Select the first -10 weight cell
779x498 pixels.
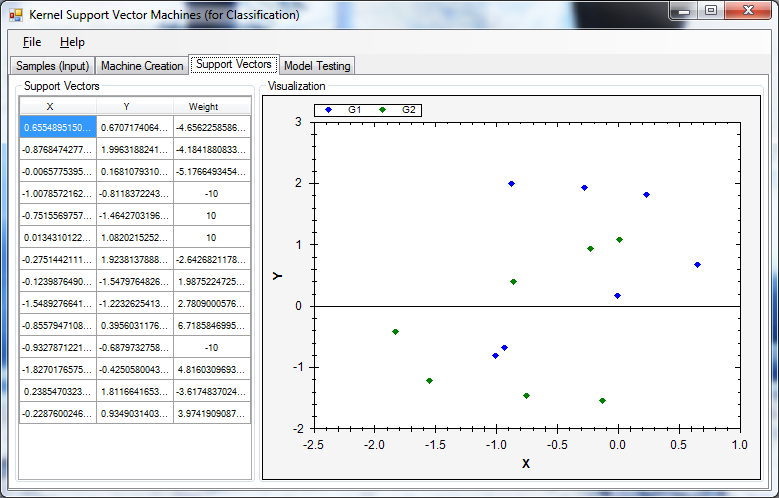[211, 193]
